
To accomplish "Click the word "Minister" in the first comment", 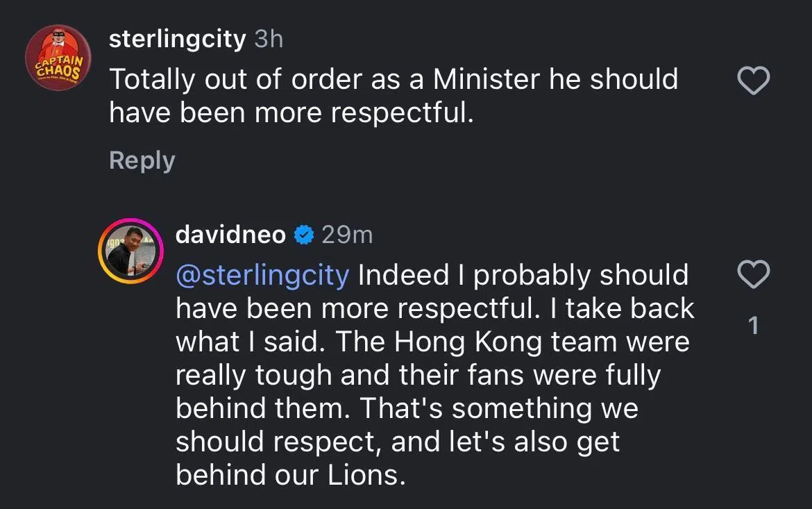I will tap(487, 79).
